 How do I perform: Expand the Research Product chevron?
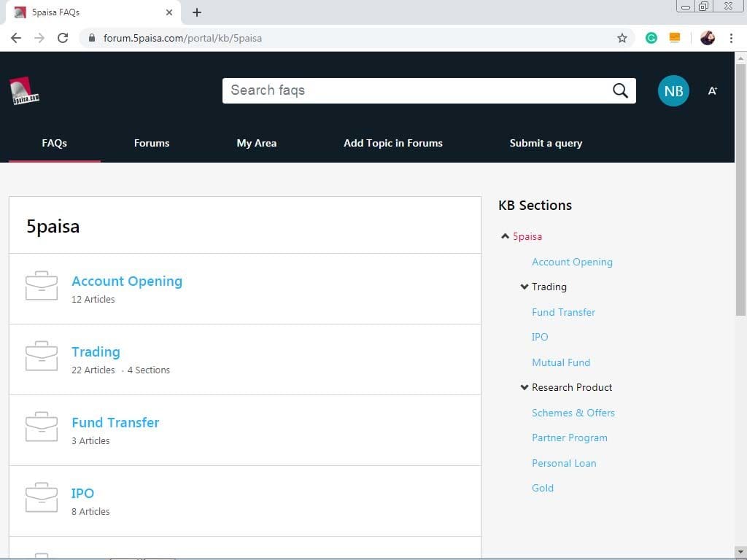[x=524, y=387]
